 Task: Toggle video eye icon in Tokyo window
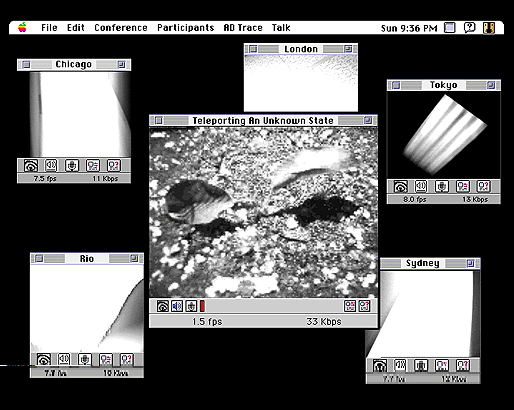point(401,186)
